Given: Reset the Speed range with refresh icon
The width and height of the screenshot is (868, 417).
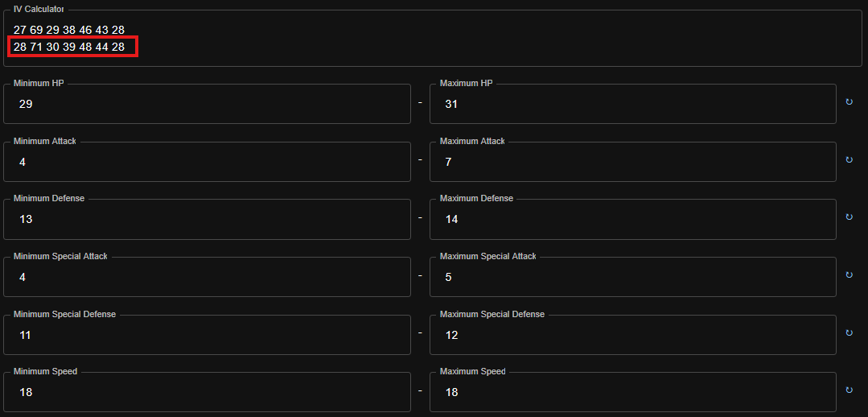Looking at the screenshot, I should [849, 390].
